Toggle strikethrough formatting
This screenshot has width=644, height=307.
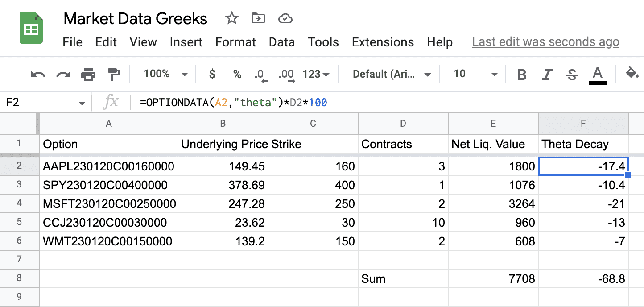(572, 75)
